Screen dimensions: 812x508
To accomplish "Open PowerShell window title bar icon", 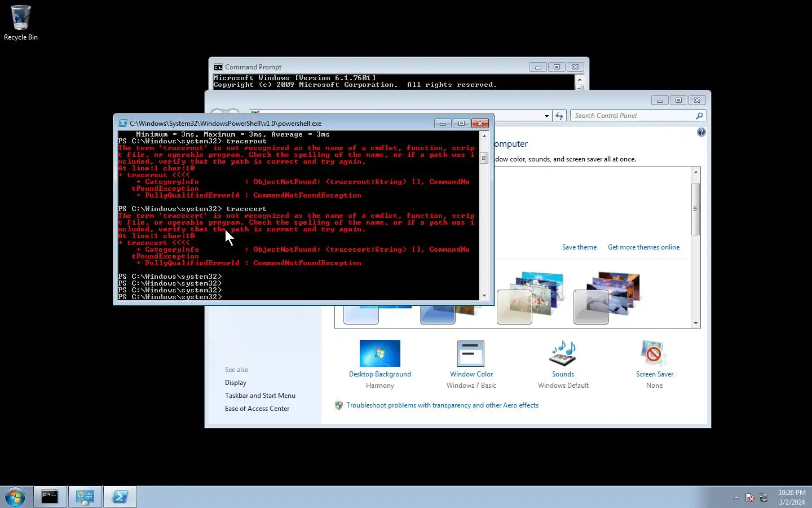I will point(122,123).
